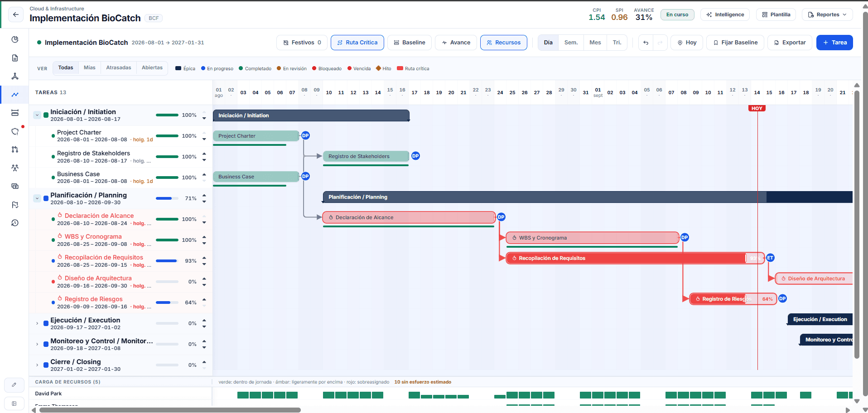Collapse the Iniciación / Initiation group

click(37, 115)
